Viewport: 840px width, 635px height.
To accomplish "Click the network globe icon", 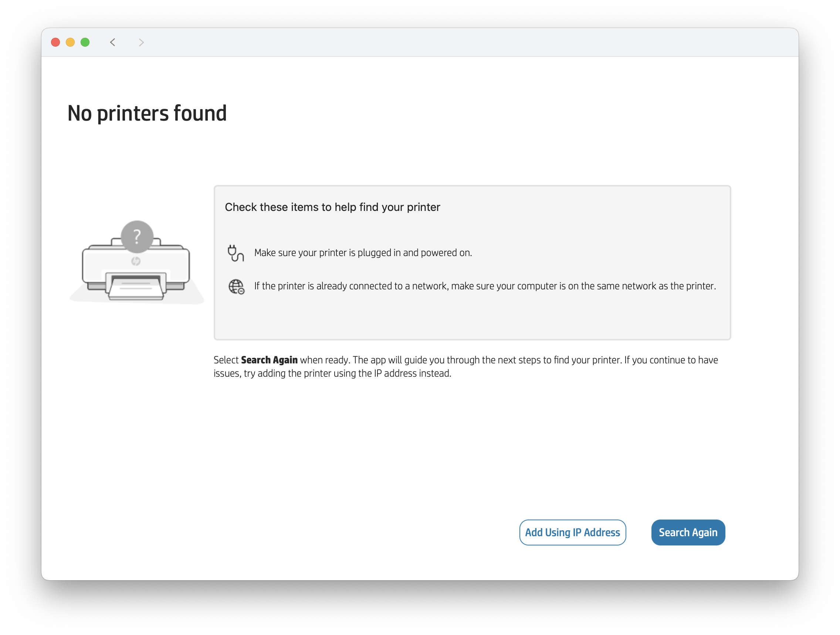I will (x=236, y=286).
